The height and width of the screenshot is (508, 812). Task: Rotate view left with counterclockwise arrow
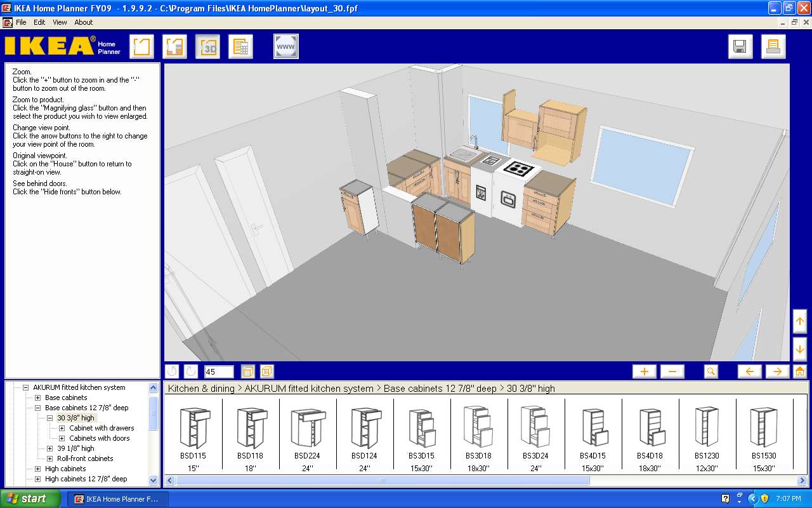(171, 371)
